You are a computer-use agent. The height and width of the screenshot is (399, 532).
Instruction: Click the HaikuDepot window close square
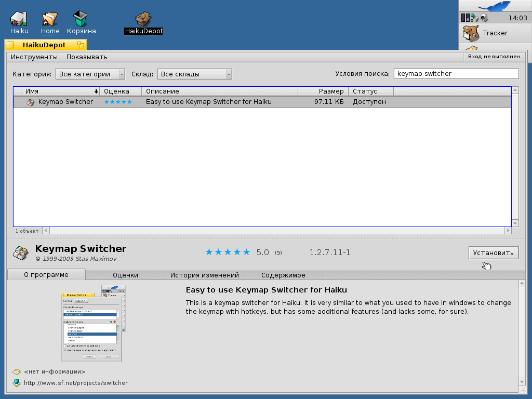pos(10,45)
